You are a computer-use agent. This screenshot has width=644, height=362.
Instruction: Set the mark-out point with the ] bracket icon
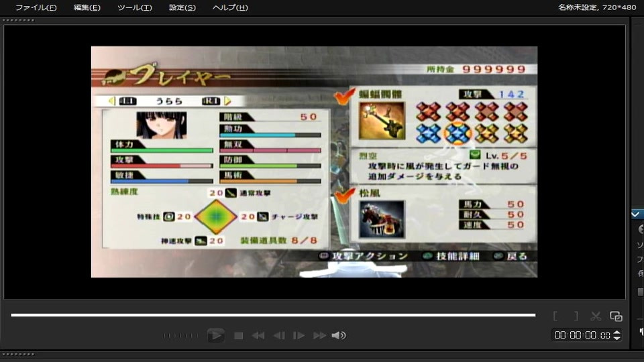click(x=576, y=316)
